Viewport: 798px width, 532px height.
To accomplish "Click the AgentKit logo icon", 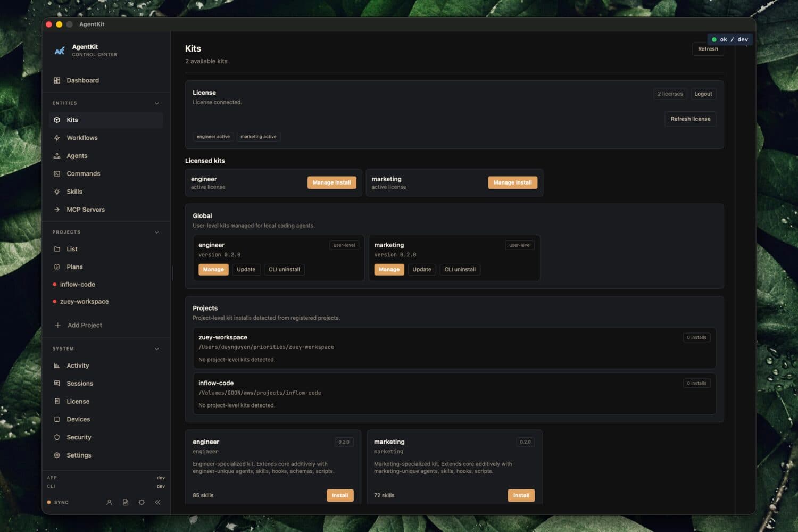I will pos(60,51).
